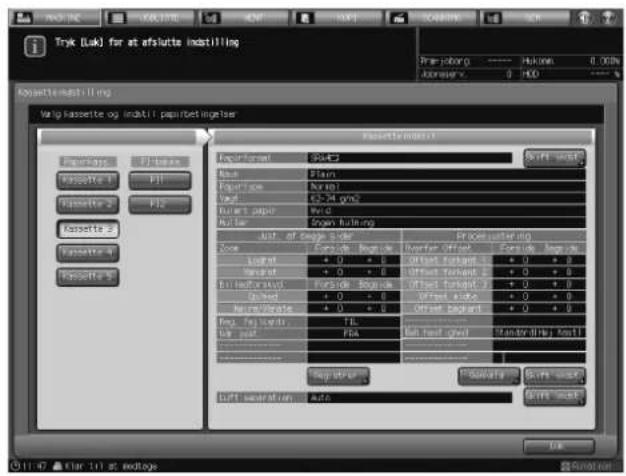The height and width of the screenshot is (476, 626).
Task: Open Skift indst. beside the Papirformat field
Action: [555, 158]
